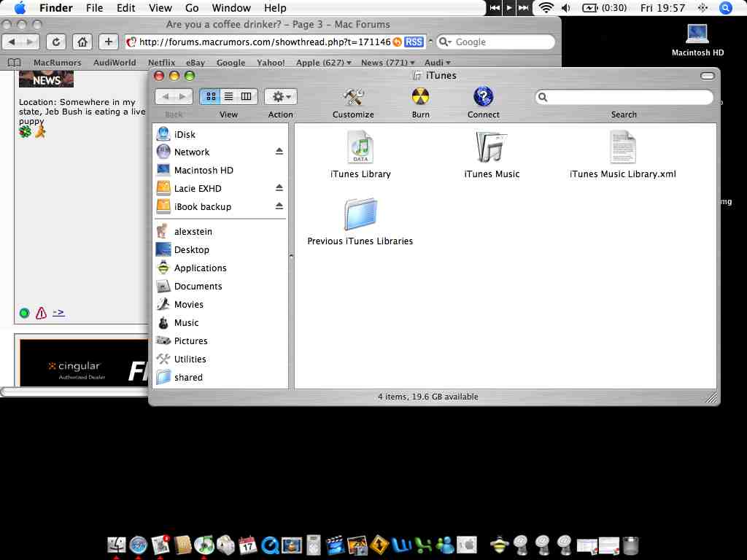The image size is (747, 560).
Task: Switch Finder to column view
Action: tap(247, 97)
